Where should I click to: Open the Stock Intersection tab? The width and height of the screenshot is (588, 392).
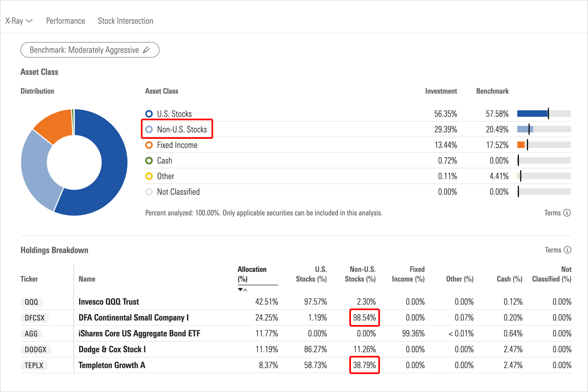pos(126,21)
